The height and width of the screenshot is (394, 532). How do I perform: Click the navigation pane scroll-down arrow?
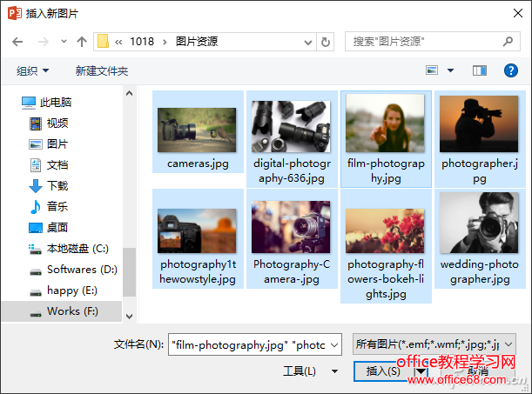point(129,317)
